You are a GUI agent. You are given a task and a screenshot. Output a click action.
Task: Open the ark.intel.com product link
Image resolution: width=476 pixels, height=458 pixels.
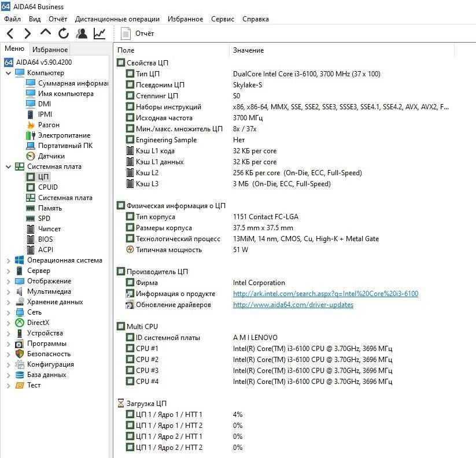click(326, 294)
